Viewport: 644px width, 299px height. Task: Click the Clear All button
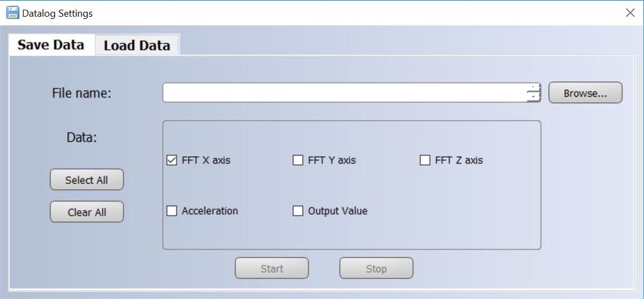coord(86,212)
